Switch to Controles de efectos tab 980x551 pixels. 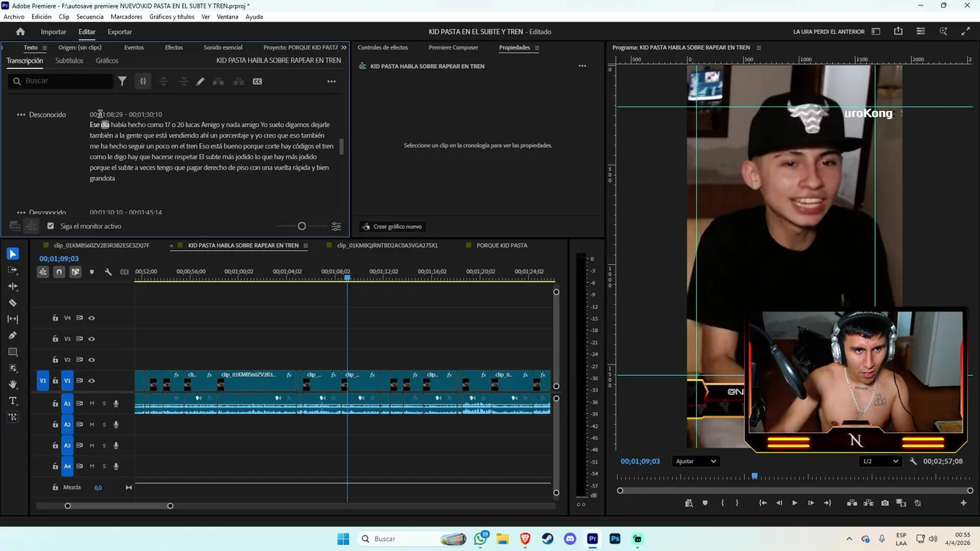point(383,47)
